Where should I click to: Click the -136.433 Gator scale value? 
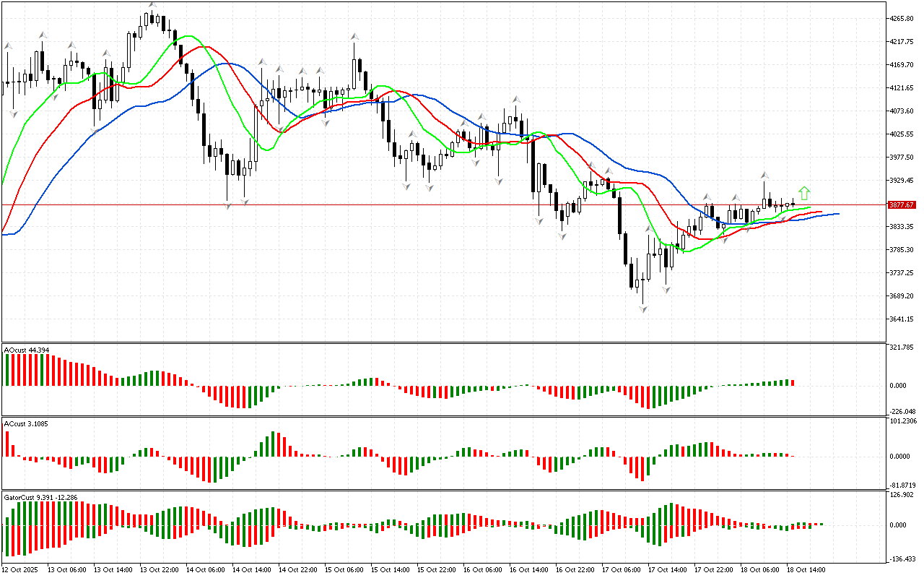[902, 559]
